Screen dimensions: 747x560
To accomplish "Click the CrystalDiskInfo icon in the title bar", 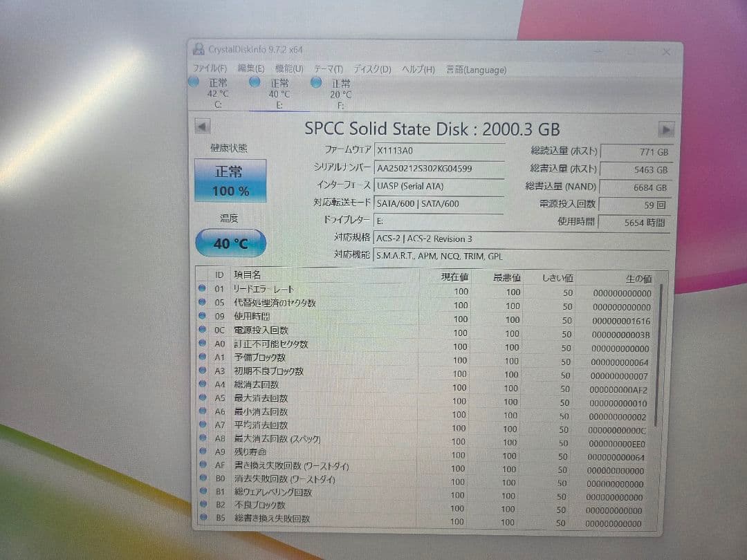I will [200, 50].
